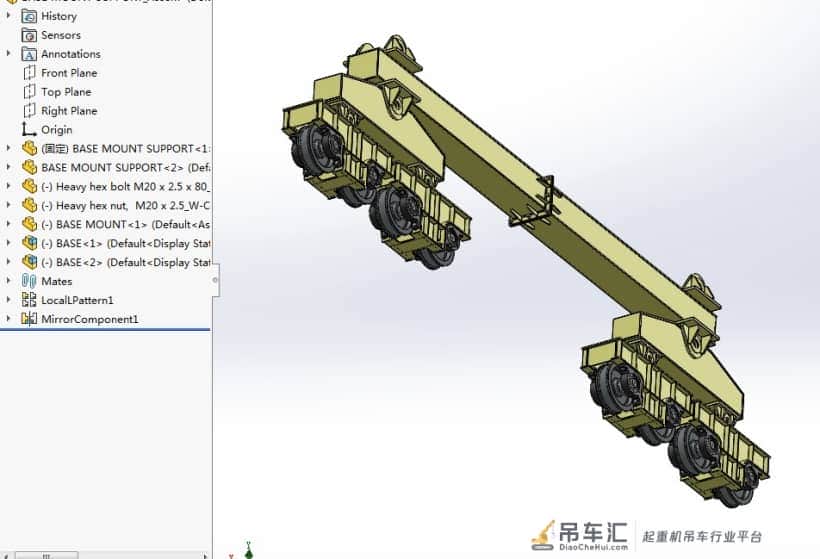Select the Heavy hex nut M20 x 2.5 item
Image resolution: width=820 pixels, height=559 pixels.
126,206
